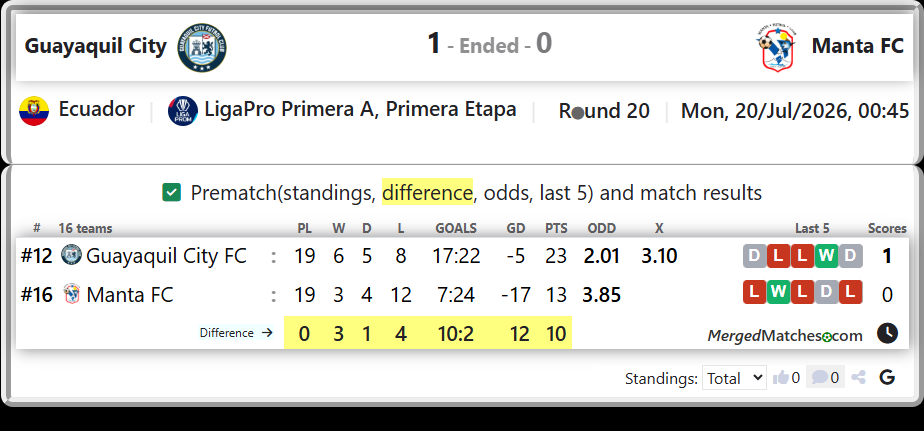Click small Guayaquil City FC crest in table

click(x=71, y=255)
